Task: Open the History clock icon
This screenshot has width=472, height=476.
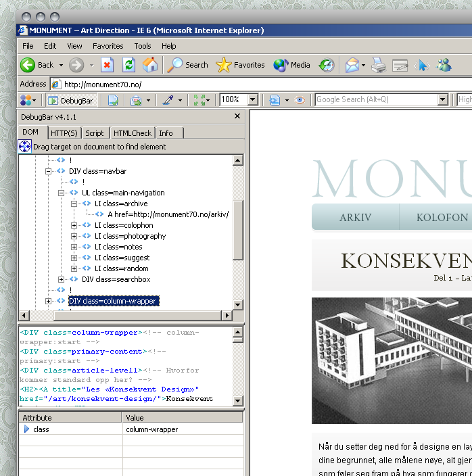Action: coord(327,65)
